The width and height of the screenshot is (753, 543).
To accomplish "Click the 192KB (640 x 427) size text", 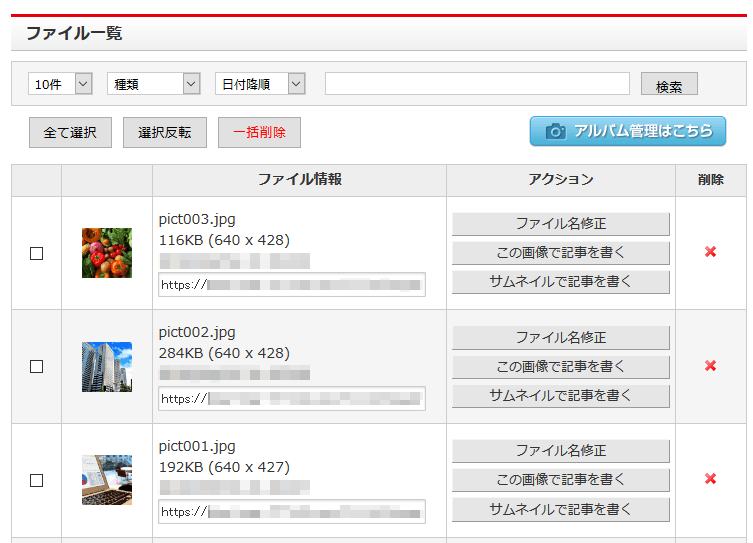I will pos(224,467).
